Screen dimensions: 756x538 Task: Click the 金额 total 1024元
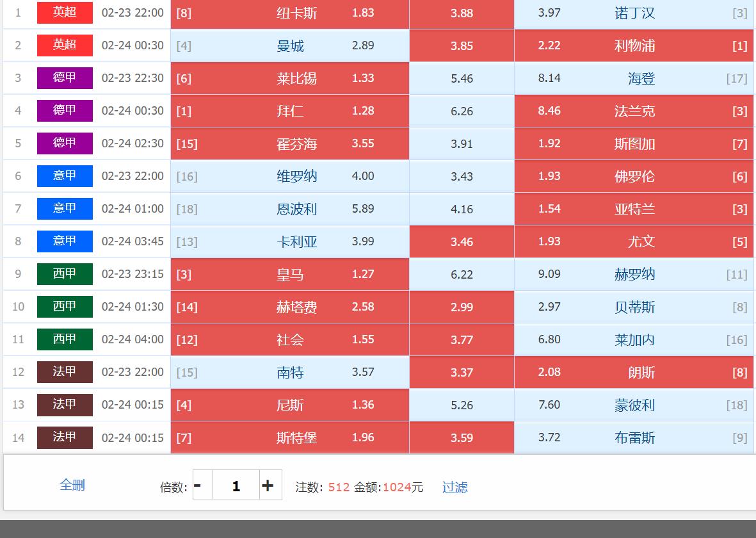point(403,487)
